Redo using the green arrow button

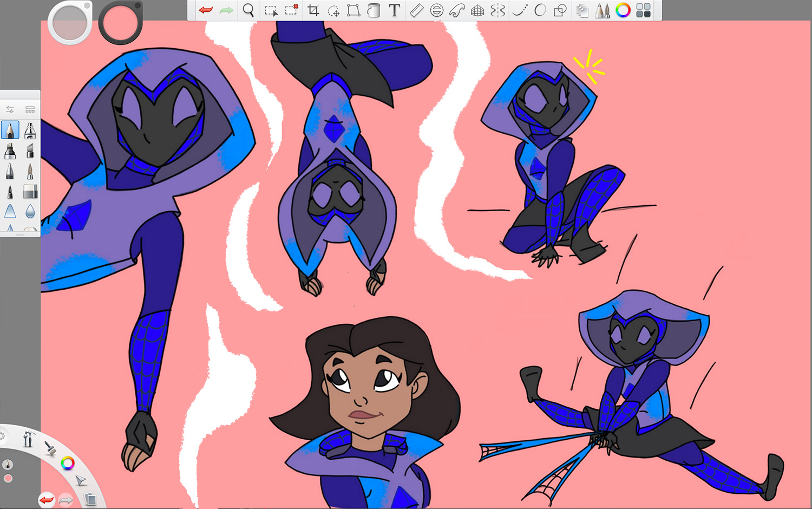point(227,10)
